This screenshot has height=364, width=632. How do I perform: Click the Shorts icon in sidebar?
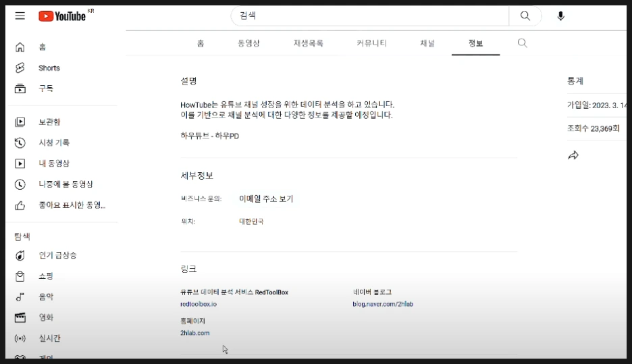[20, 68]
